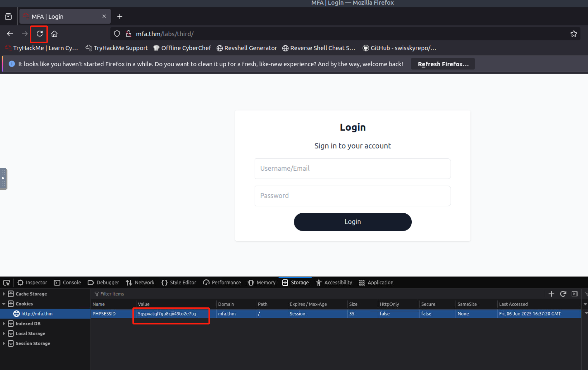This screenshot has height=370, width=588.
Task: Toggle the left side toolbox handle
Action: click(3, 179)
